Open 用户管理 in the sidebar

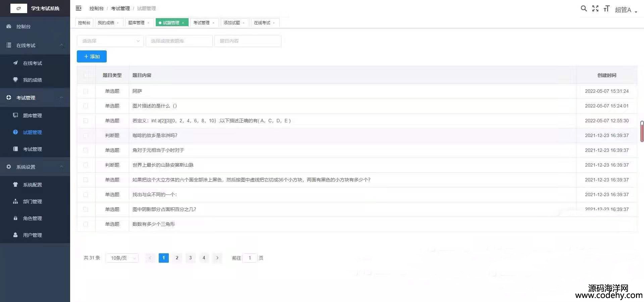(32, 235)
